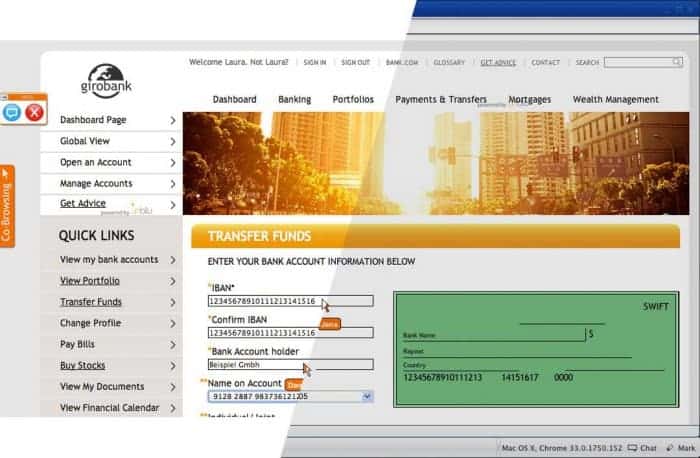Expand the Open an Account chevron
700x458 pixels.
pyautogui.click(x=173, y=163)
